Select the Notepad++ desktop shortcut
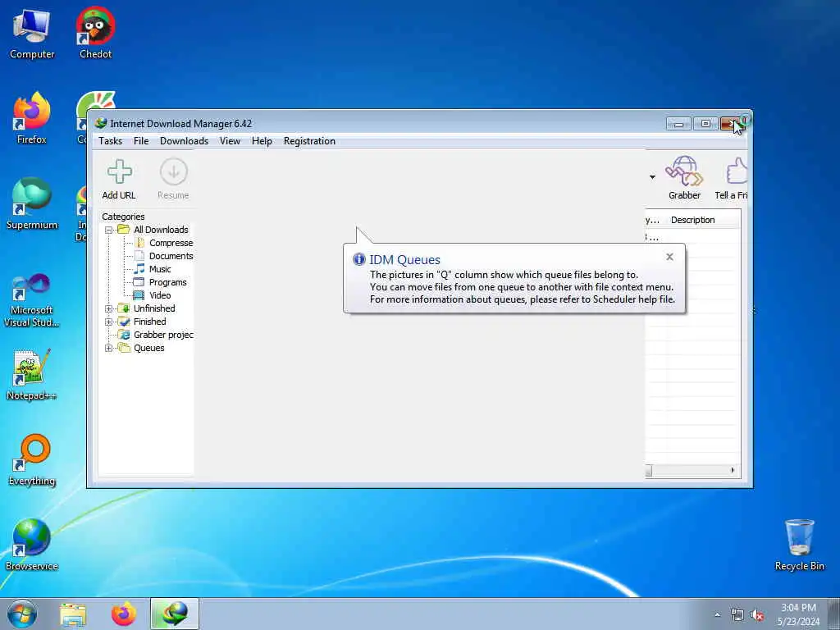 (x=32, y=375)
